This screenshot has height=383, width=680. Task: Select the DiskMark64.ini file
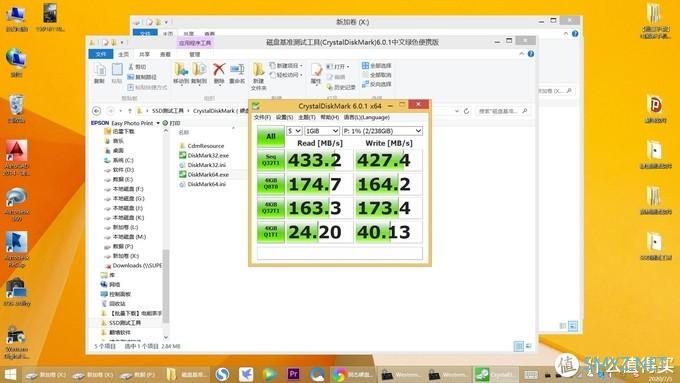(x=203, y=184)
